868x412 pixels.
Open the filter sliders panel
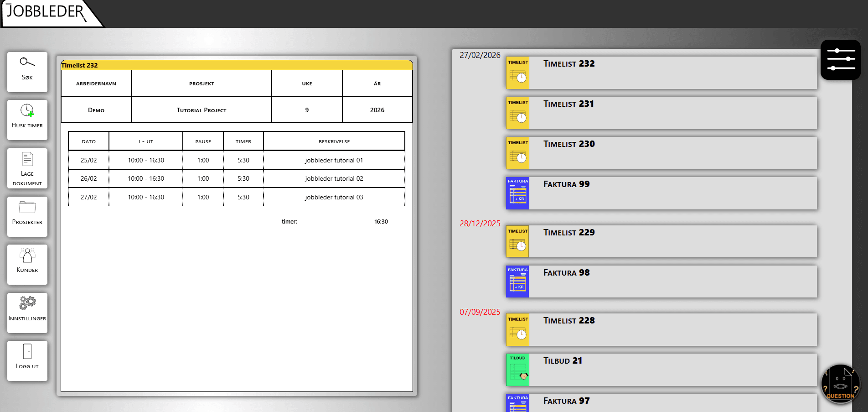coord(841,60)
